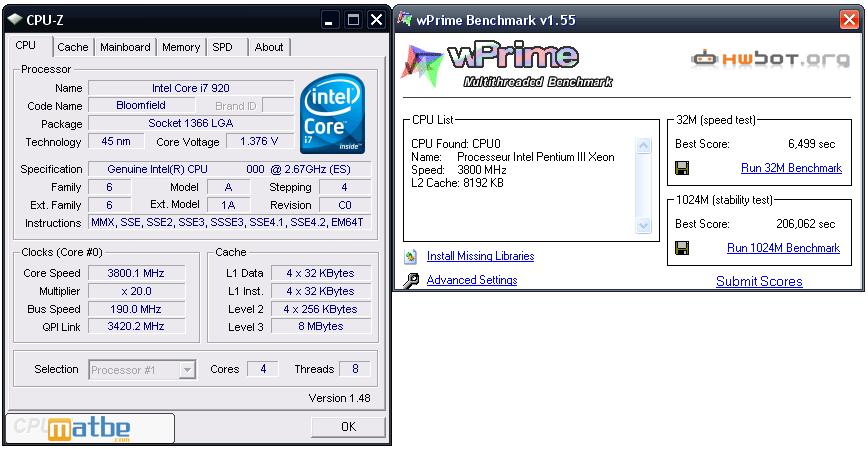The height and width of the screenshot is (449, 868).
Task: Click the QPI Link value 3420.2 MHz
Action: (136, 327)
